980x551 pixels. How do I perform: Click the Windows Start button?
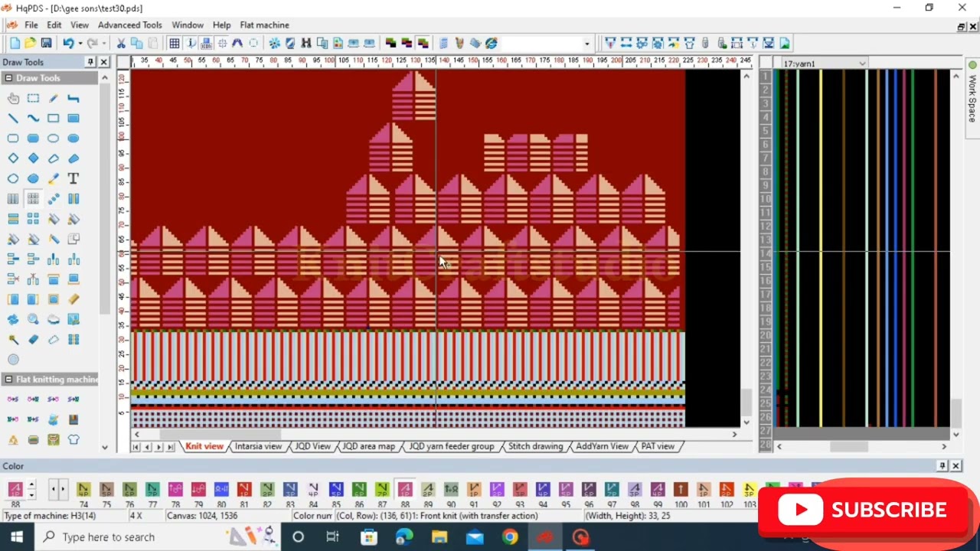(x=17, y=537)
